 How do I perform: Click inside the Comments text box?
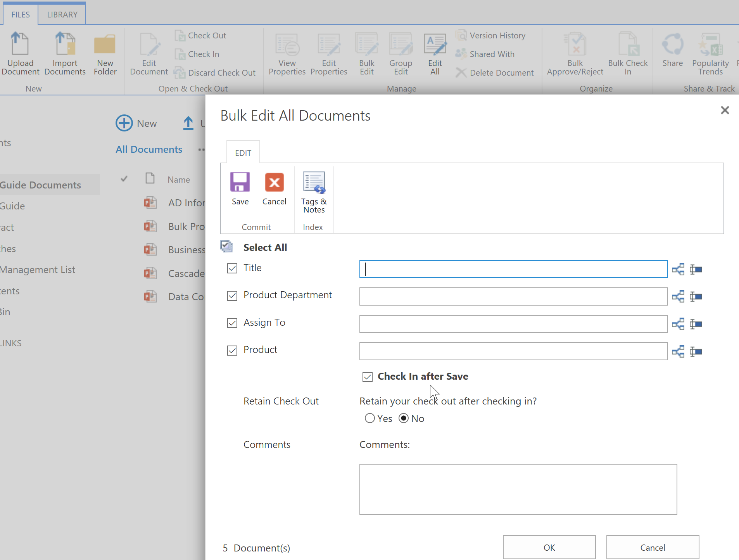point(518,489)
